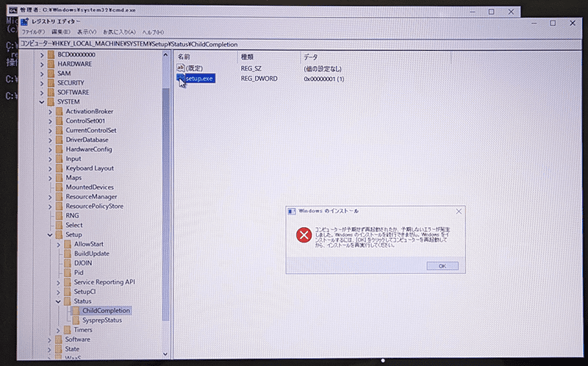This screenshot has width=588, height=366.
Task: Click the tree pane scrollbar thumb
Action: [x=165, y=204]
